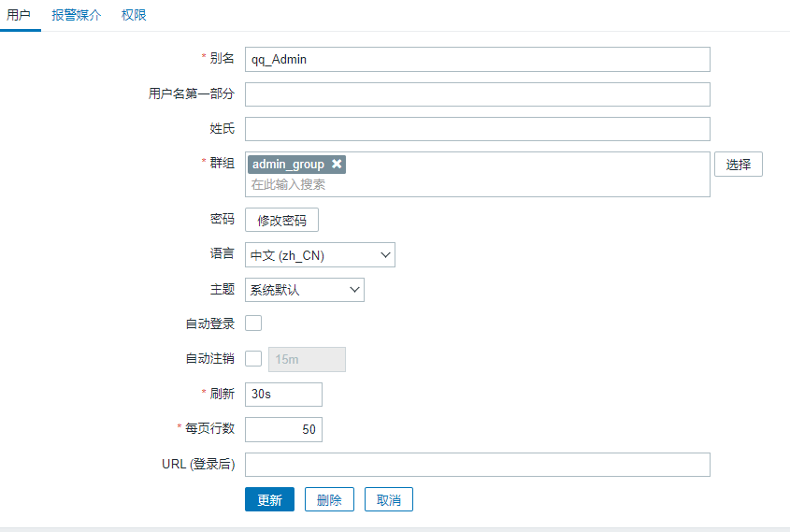This screenshot has height=532, width=790.
Task: Expand the 主题 dropdown
Action: (x=305, y=290)
